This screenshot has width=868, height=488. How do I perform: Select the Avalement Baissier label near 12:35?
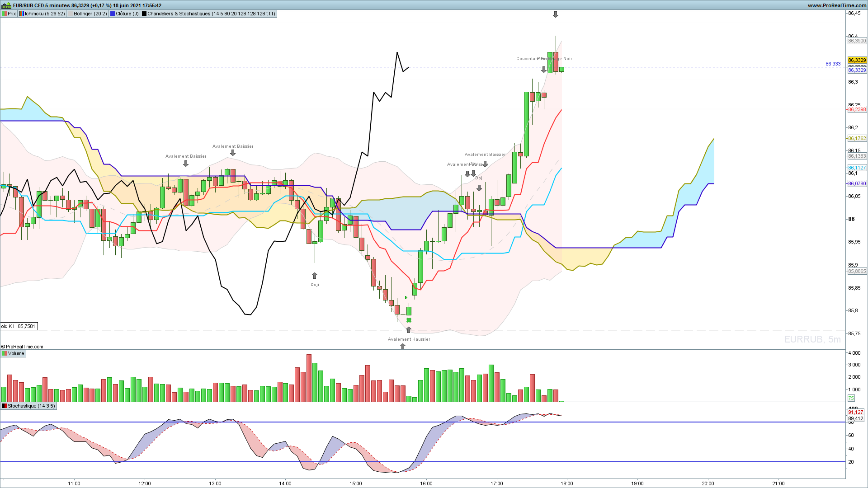tap(186, 156)
